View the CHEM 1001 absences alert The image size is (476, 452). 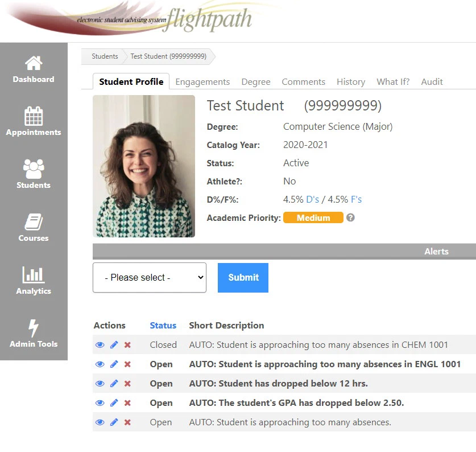point(100,345)
